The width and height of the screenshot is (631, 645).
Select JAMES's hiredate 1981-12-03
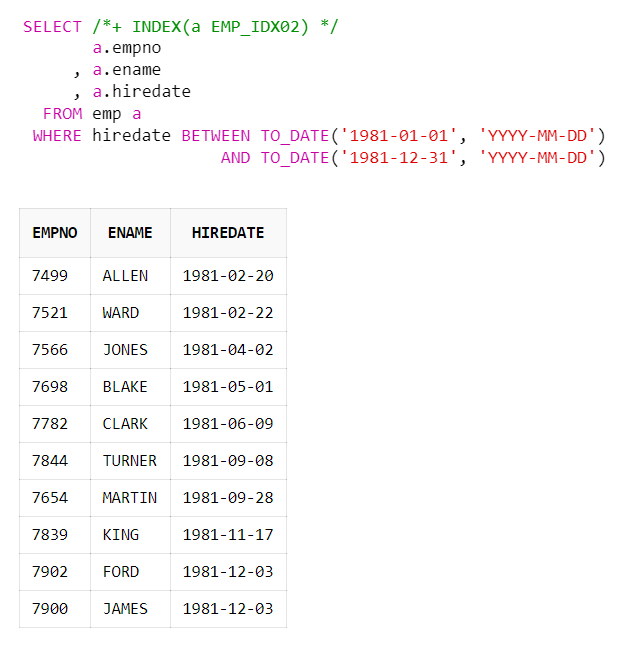(228, 609)
